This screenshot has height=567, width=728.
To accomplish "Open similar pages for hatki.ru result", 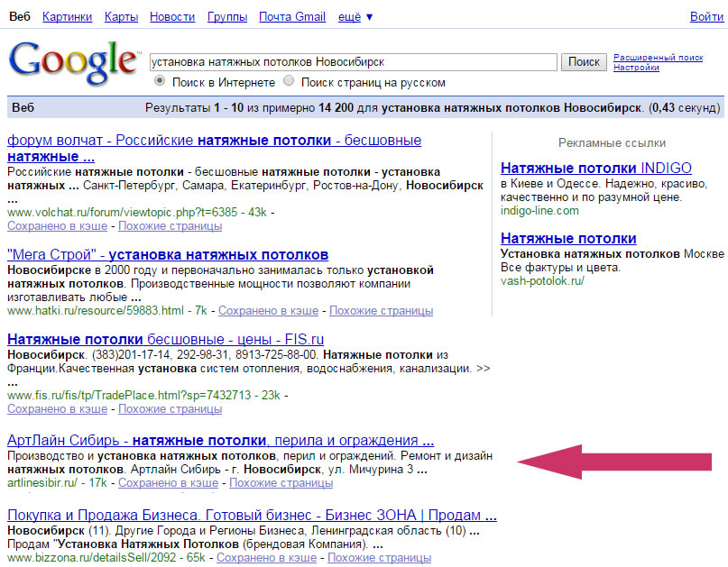I will click(x=382, y=310).
